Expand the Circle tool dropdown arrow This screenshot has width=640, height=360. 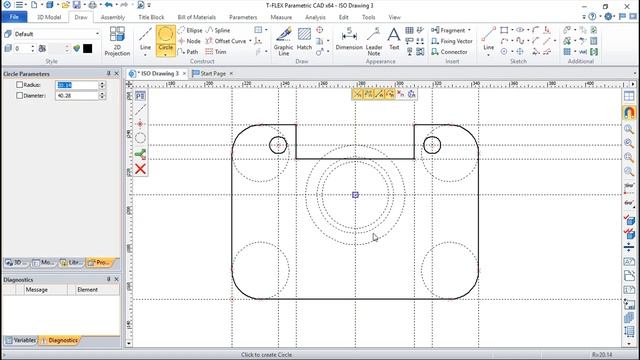[x=165, y=54]
